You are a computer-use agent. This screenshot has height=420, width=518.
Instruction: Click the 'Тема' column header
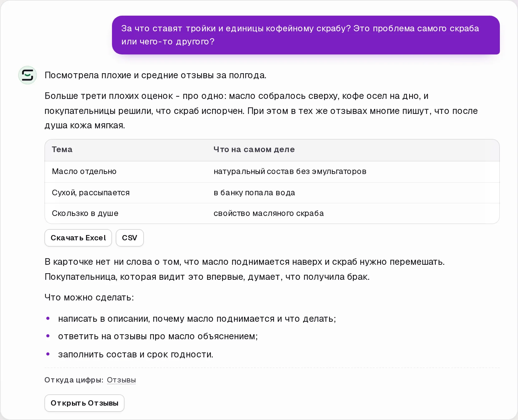(62, 150)
